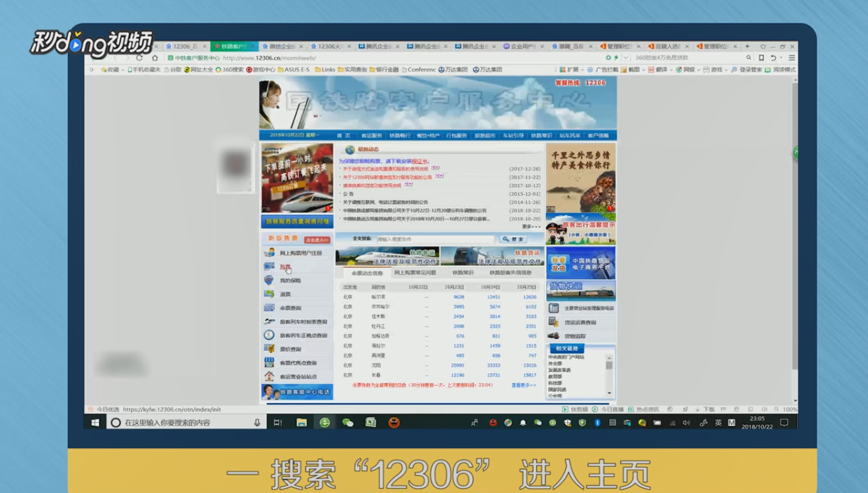Open the Windows notification center icon
The height and width of the screenshot is (493, 868).
pyautogui.click(x=784, y=423)
